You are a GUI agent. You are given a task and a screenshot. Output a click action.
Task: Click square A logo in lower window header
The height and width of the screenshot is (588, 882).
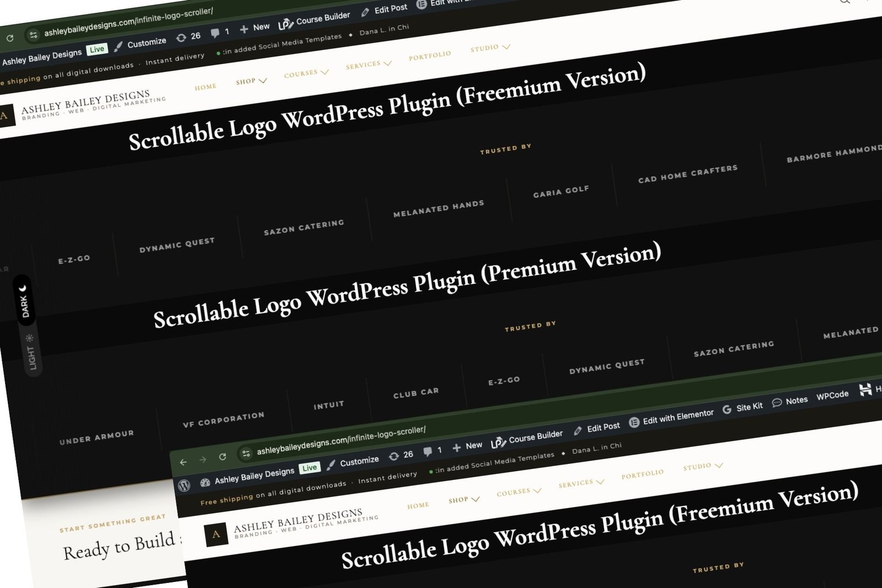click(x=216, y=534)
